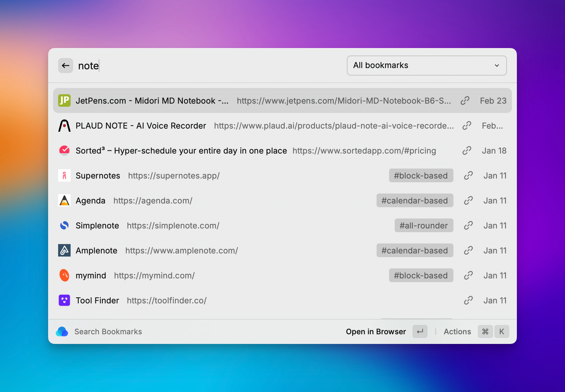Click the JetPens JP favicon
565x392 pixels.
[x=64, y=100]
